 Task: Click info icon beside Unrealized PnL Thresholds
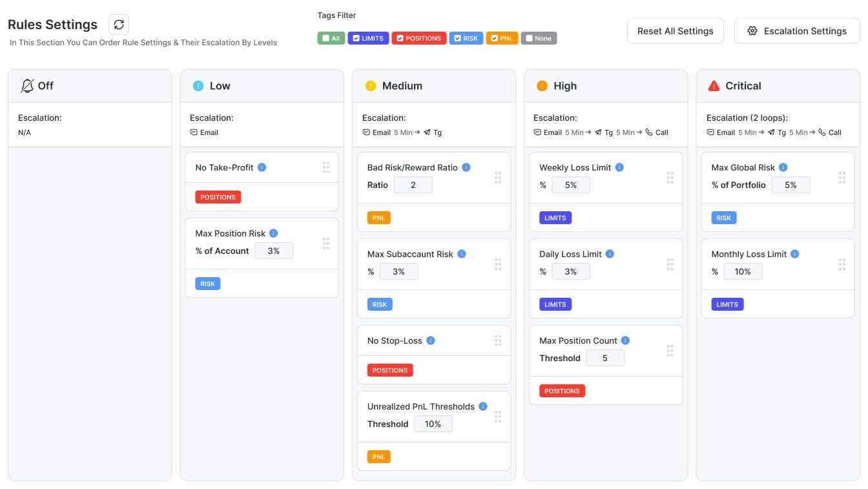point(483,406)
